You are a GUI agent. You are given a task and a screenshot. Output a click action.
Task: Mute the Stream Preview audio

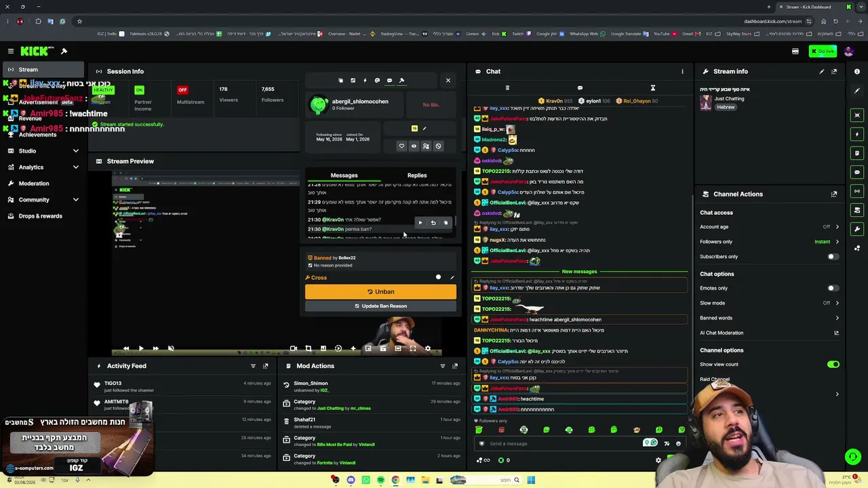point(171,348)
